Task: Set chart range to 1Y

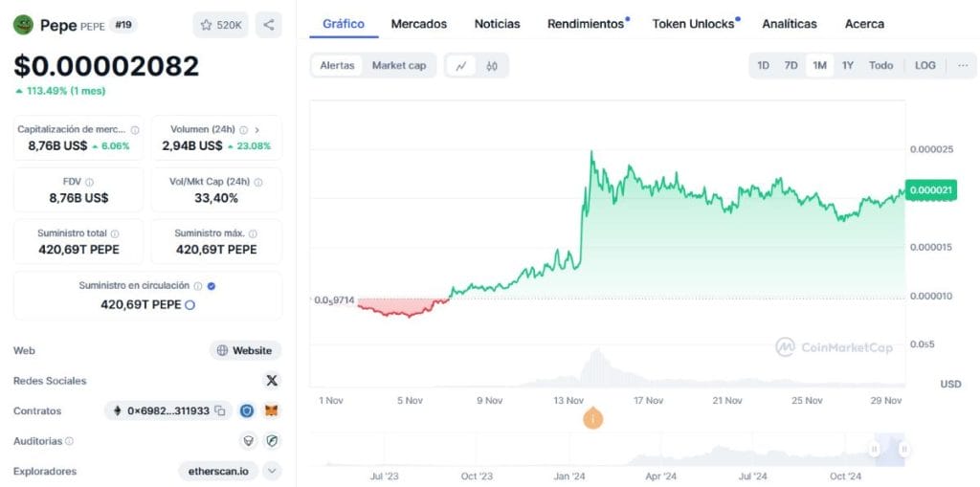Action: (x=848, y=66)
